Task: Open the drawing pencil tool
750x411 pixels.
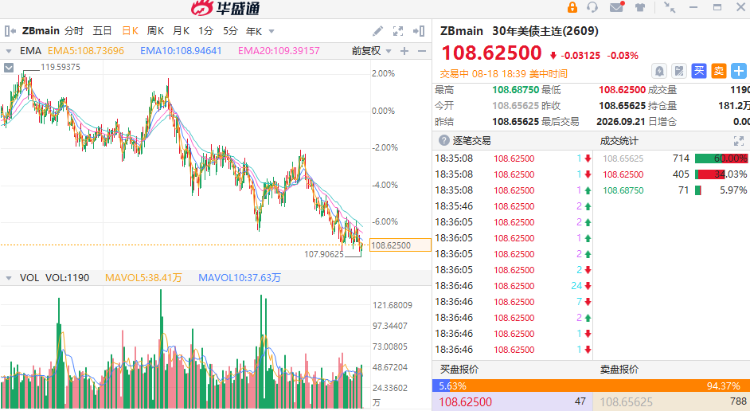Action: 378,31
